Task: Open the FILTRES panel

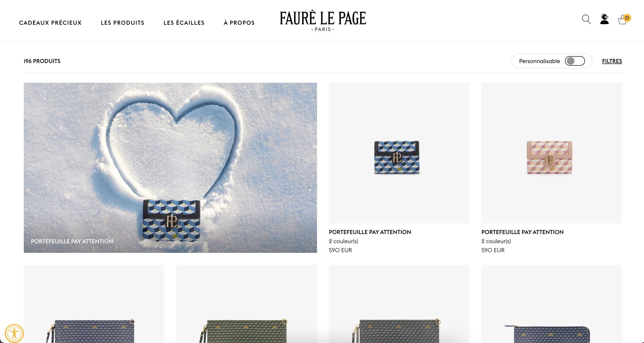Action: pyautogui.click(x=612, y=61)
